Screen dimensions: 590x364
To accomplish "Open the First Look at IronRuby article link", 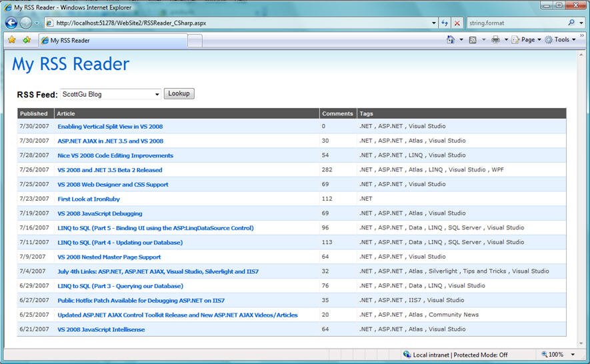I will [x=89, y=199].
